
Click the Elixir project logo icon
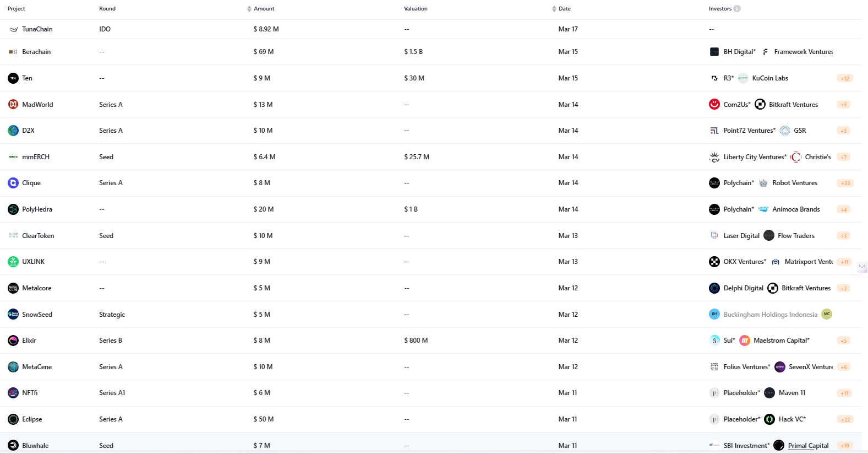(13, 340)
